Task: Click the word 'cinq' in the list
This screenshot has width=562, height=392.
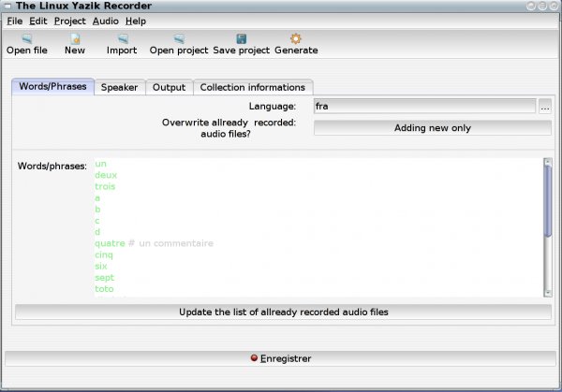Action: 104,254
